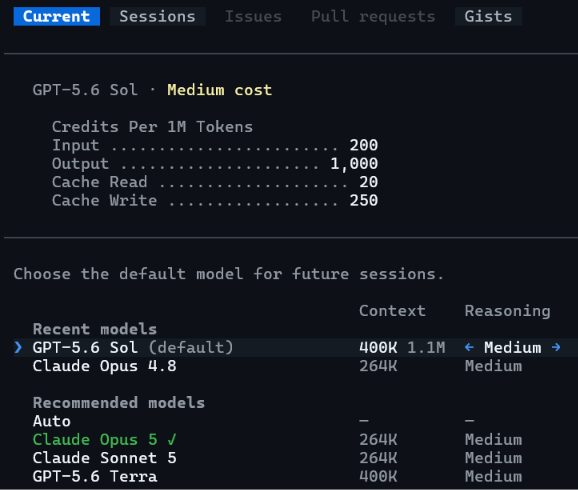Open the Gists tab
This screenshot has height=490, width=578.
coord(488,17)
